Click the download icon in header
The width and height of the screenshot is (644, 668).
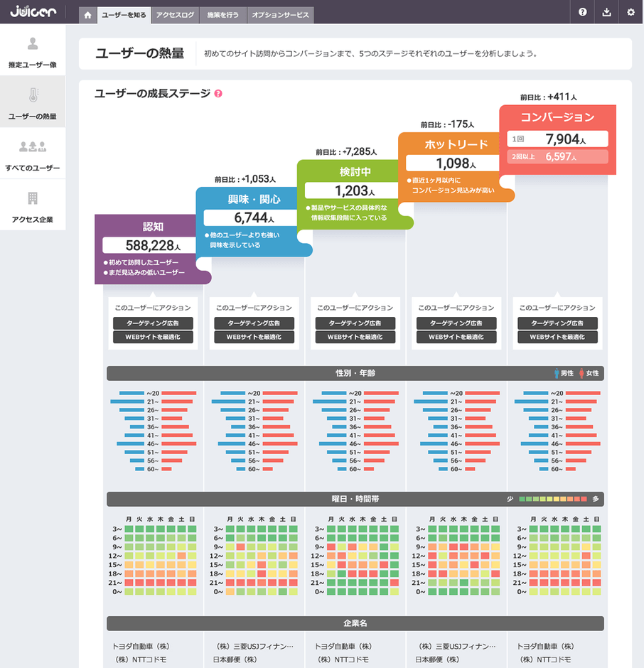pyautogui.click(x=606, y=12)
